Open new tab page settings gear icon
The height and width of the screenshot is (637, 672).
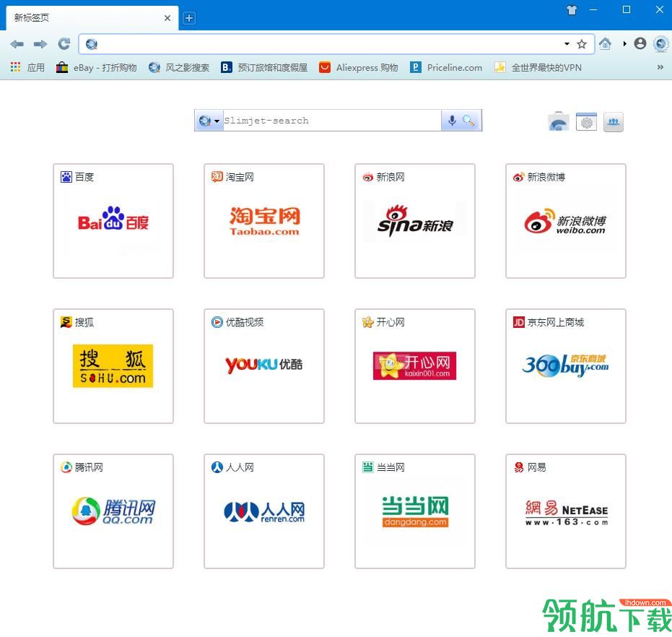(586, 122)
